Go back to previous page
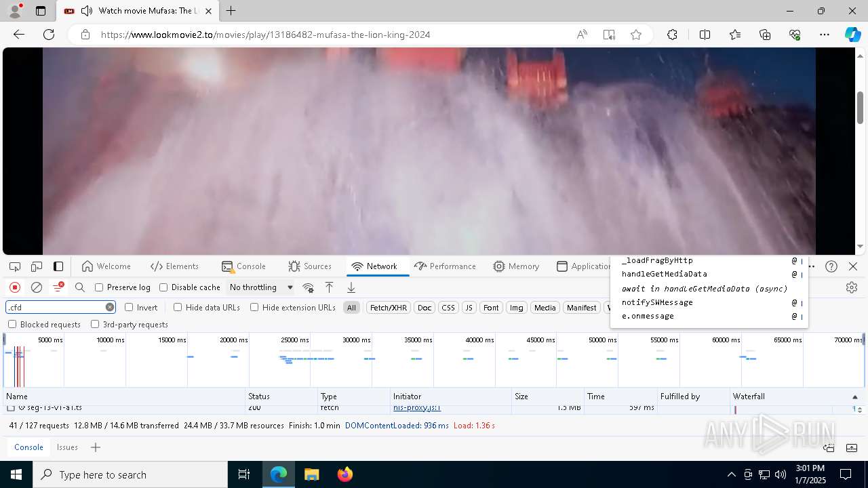 click(x=19, y=35)
